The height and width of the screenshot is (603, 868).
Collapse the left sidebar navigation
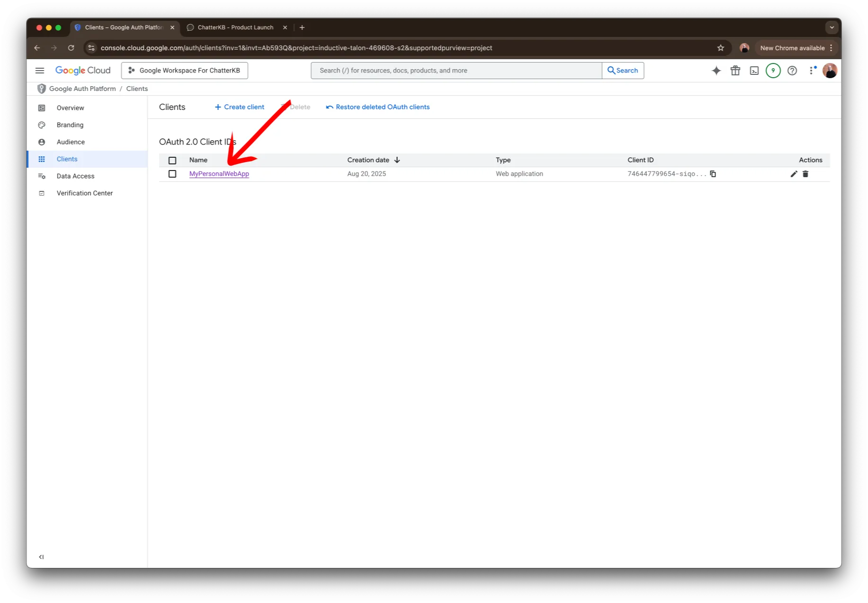pos(41,557)
